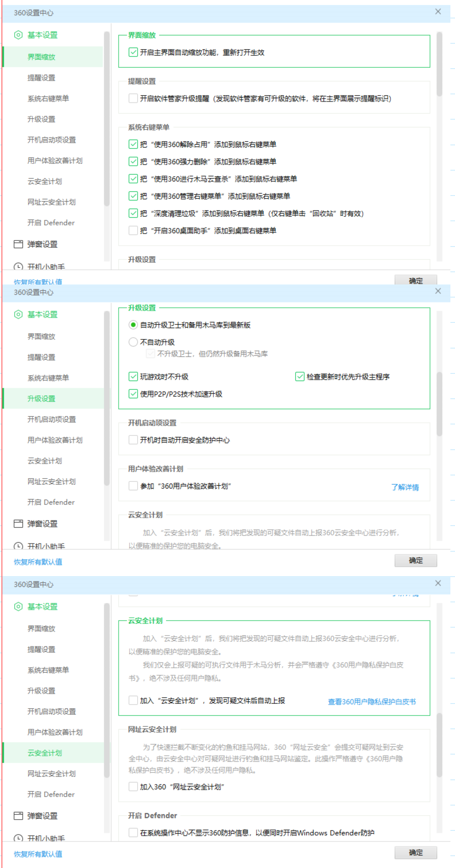Enable Windows Defender coexist checkbox
455x868 pixels.
point(133,833)
